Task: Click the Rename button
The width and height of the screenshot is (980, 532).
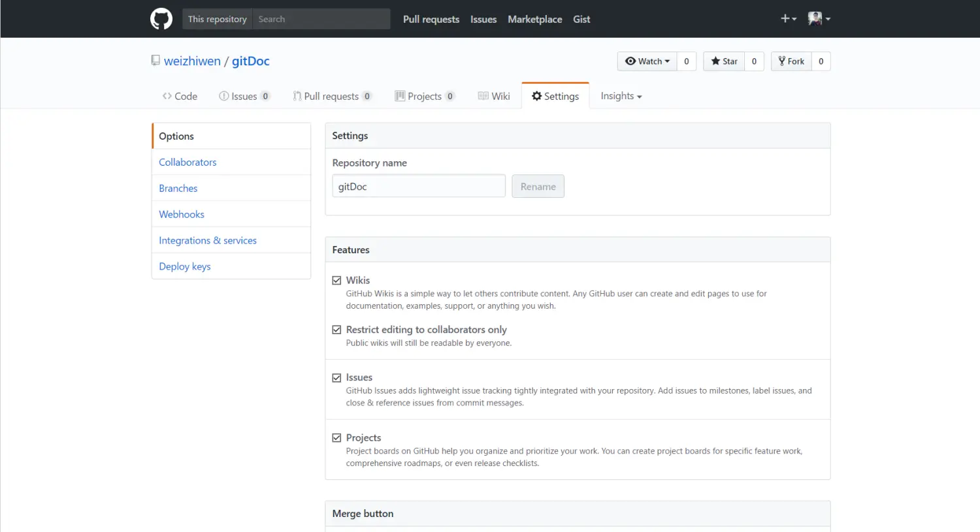Action: [x=538, y=186]
